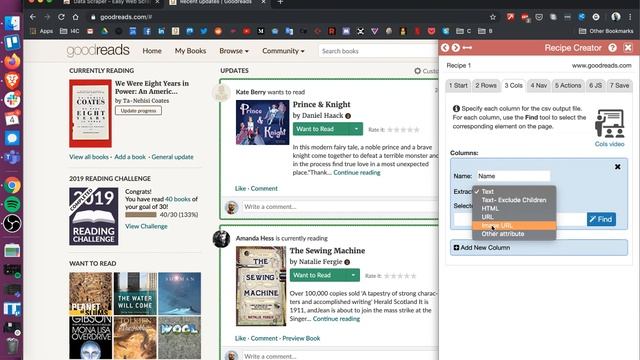The height and width of the screenshot is (360, 640).
Task: Choose HTML extract option
Action: click(514, 209)
